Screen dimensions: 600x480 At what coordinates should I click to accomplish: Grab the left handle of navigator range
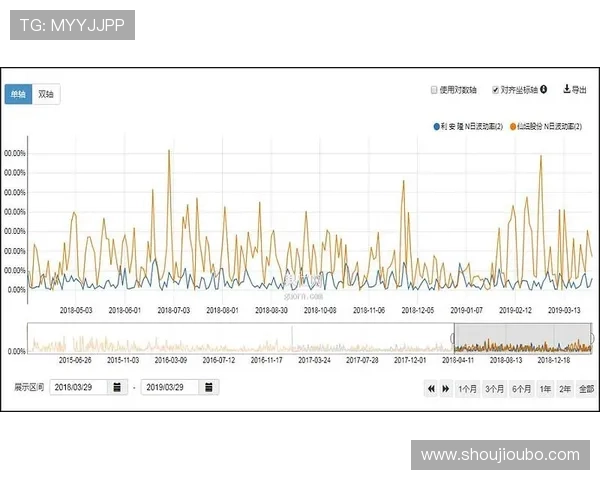(453, 338)
